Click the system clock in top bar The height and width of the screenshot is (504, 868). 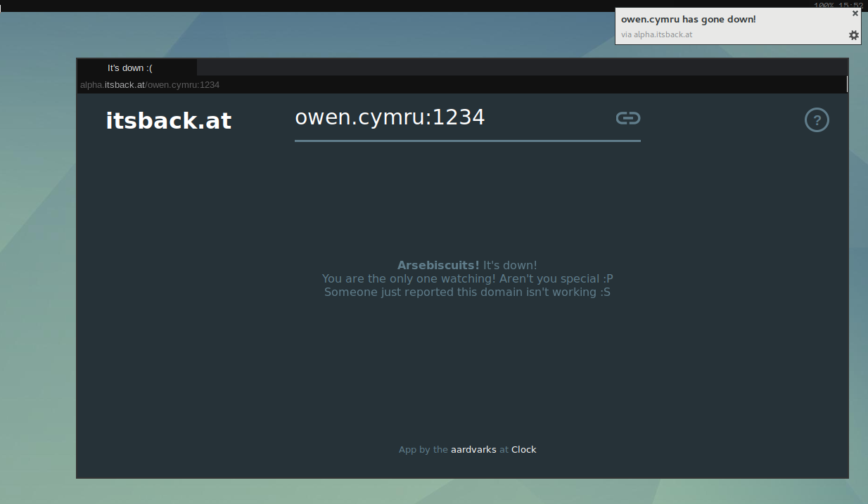(x=851, y=5)
